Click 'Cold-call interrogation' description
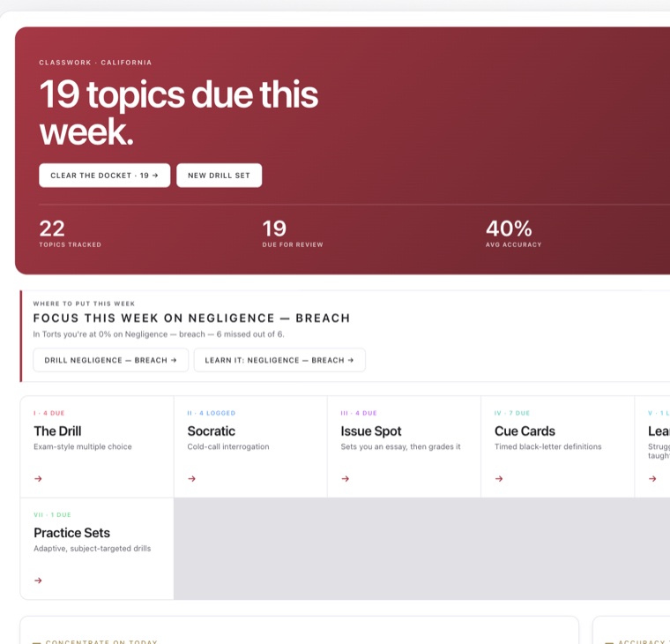 228,446
